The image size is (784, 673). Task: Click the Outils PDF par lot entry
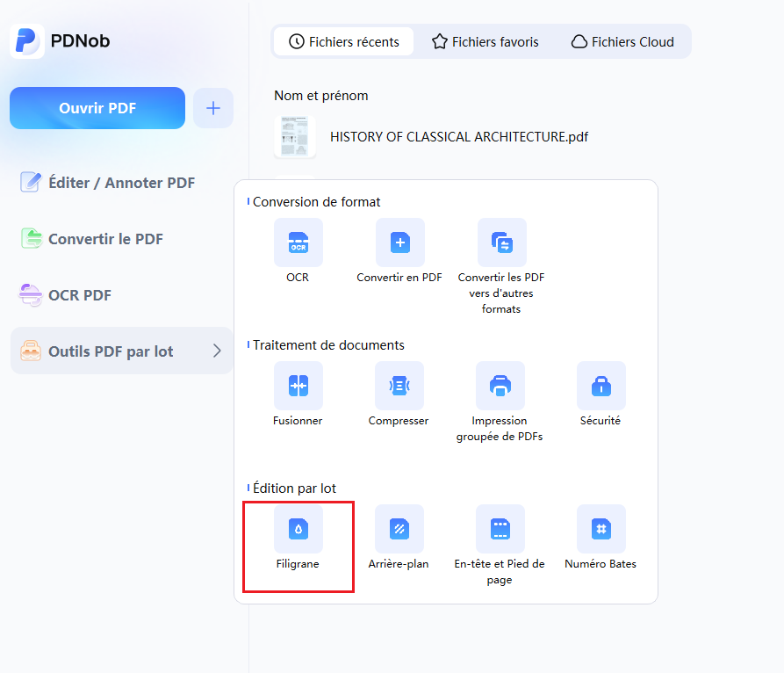pos(121,351)
